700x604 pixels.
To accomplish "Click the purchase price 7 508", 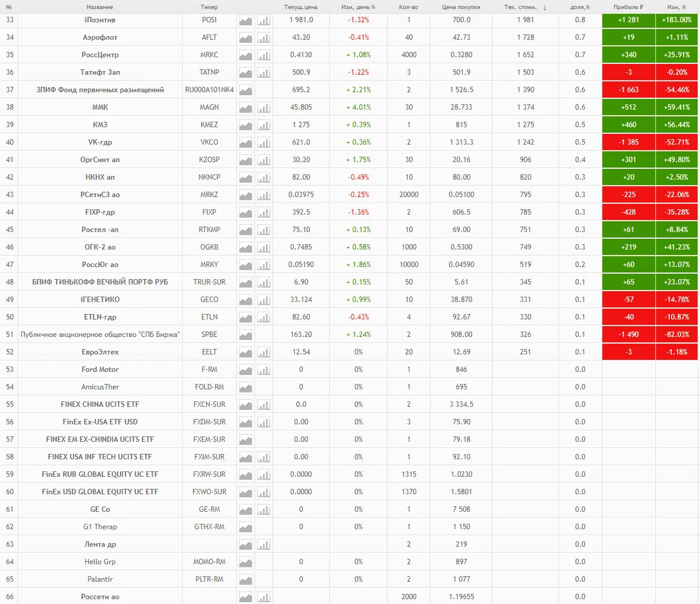I will pos(461,509).
